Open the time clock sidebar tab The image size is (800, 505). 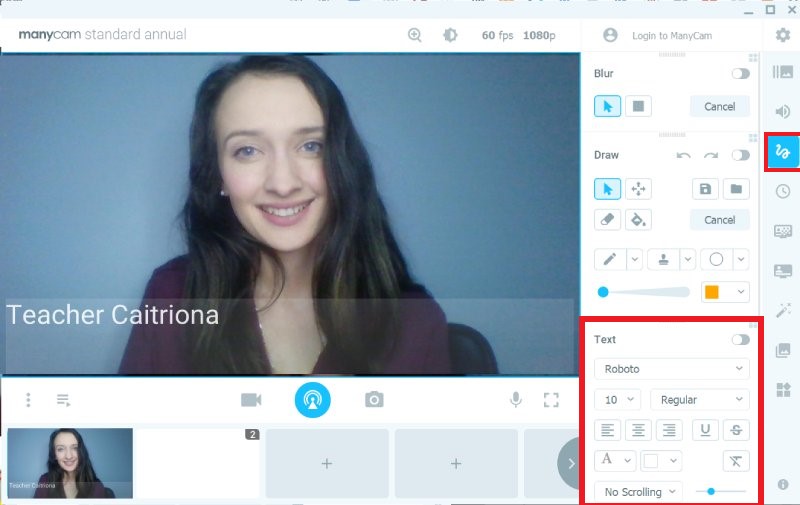click(783, 191)
